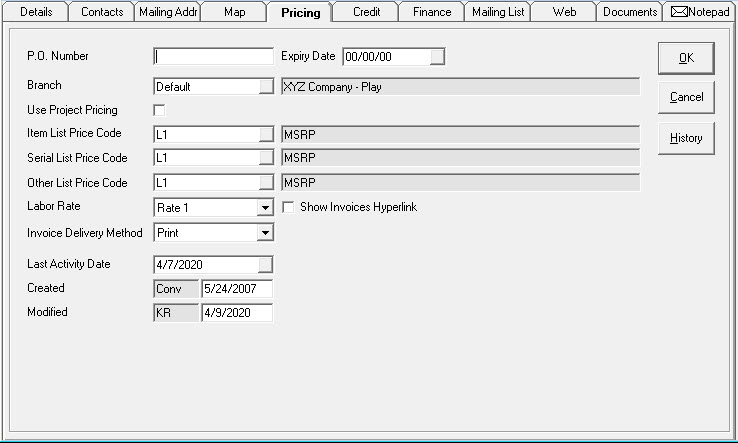Image resolution: width=738 pixels, height=443 pixels.
Task: Open the Documents tab
Action: pos(630,12)
